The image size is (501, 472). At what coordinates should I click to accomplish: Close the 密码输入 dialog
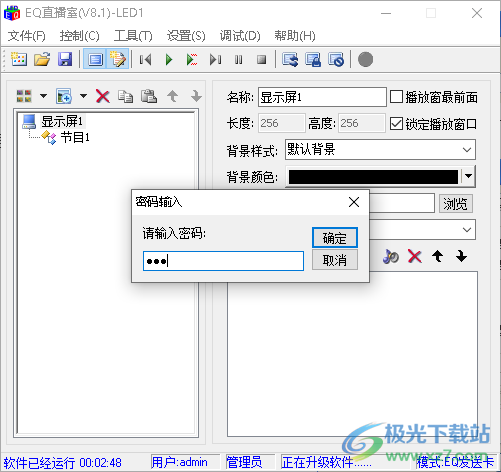[x=354, y=202]
